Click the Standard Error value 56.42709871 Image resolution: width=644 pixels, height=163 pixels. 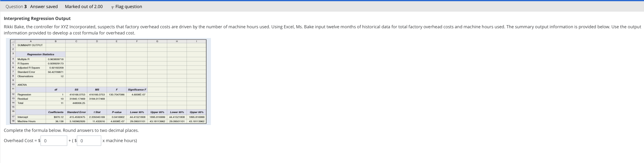point(56,72)
